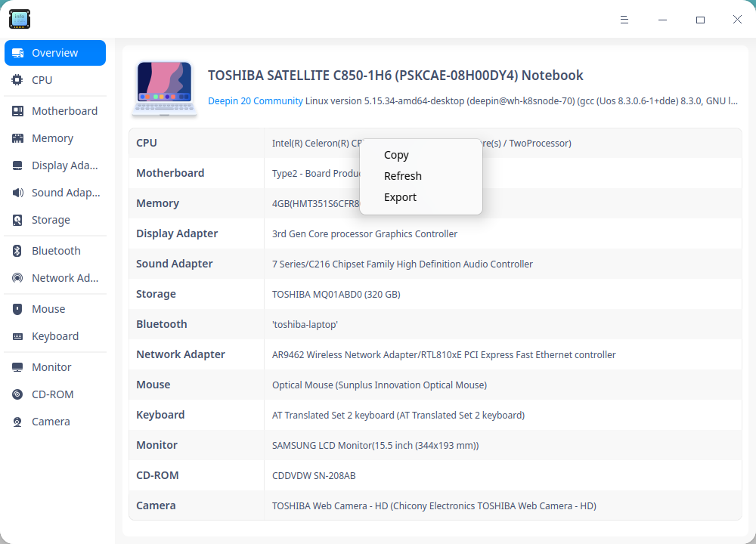The width and height of the screenshot is (756, 544).
Task: Click the Motherboard icon in sidebar
Action: click(x=17, y=111)
